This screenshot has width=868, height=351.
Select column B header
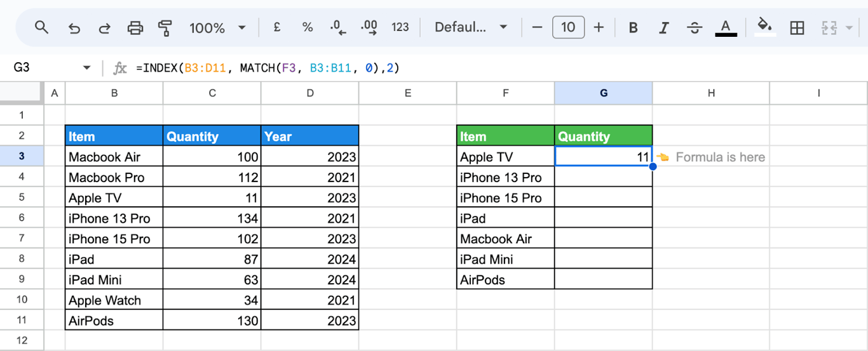click(114, 93)
